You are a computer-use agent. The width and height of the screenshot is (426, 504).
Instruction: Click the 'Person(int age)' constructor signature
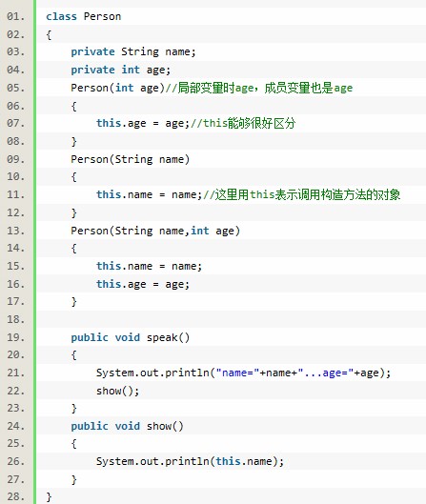click(x=117, y=88)
